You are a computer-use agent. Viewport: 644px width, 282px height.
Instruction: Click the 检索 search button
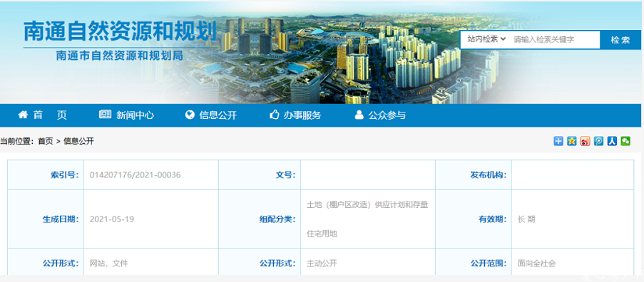(x=620, y=40)
